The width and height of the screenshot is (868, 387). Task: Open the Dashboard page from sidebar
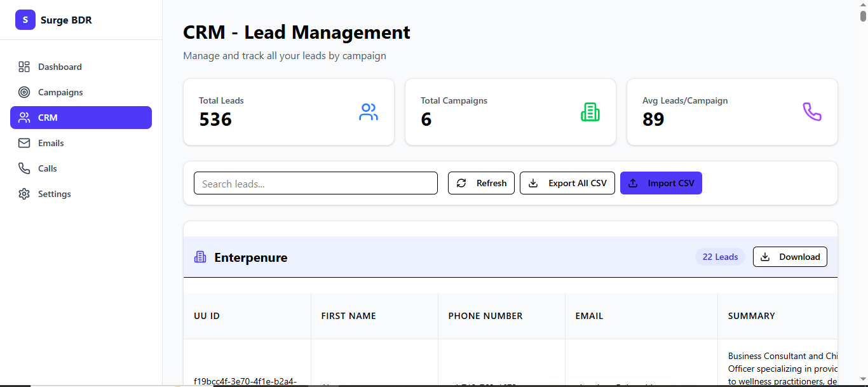click(x=60, y=67)
